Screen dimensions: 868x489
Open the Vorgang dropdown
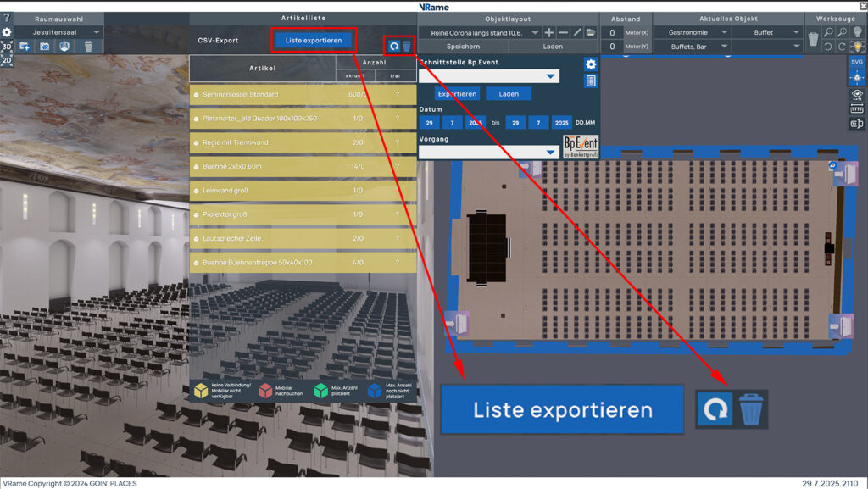coord(489,152)
